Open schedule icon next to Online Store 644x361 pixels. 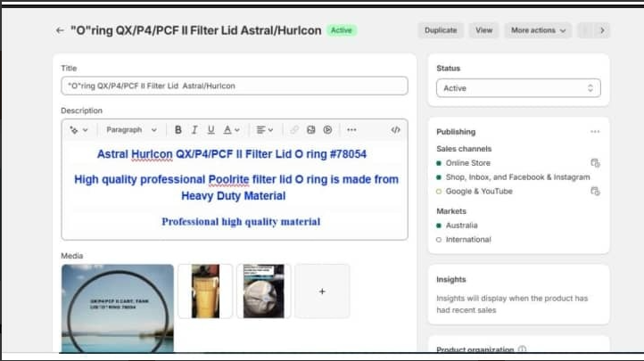(595, 163)
